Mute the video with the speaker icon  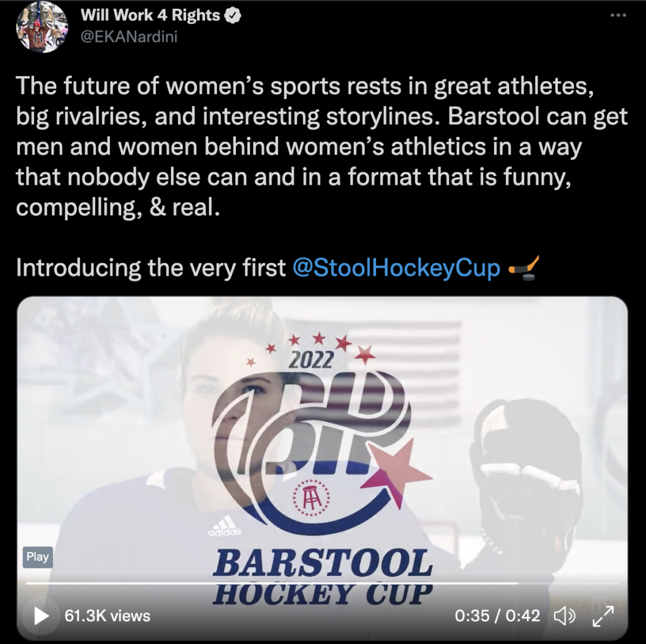click(564, 616)
